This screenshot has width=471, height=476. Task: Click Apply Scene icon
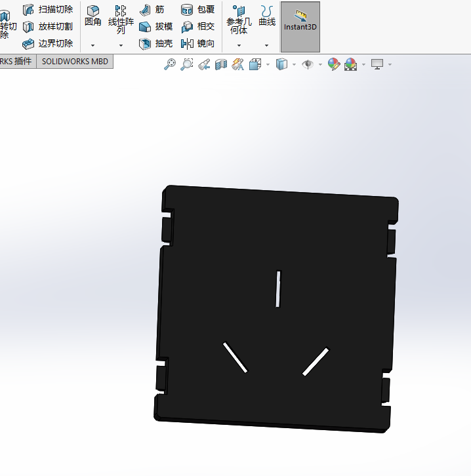point(351,64)
